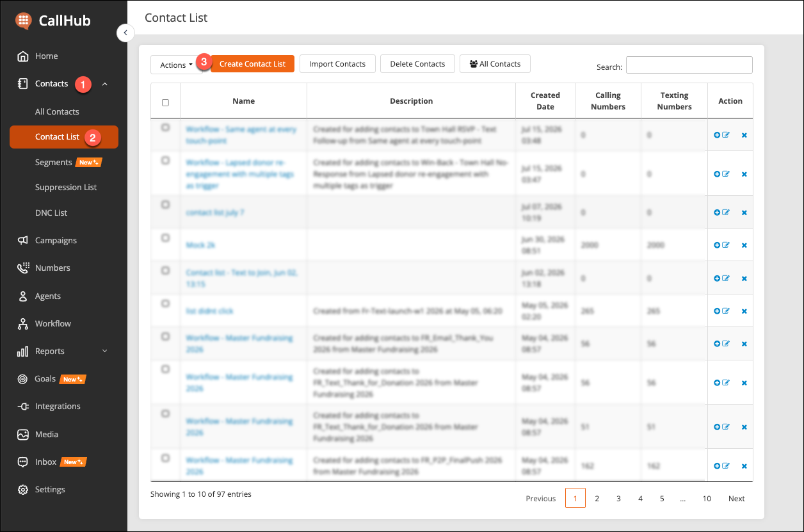Delete the 'Mock 2k' list
The image size is (804, 532).
[744, 245]
